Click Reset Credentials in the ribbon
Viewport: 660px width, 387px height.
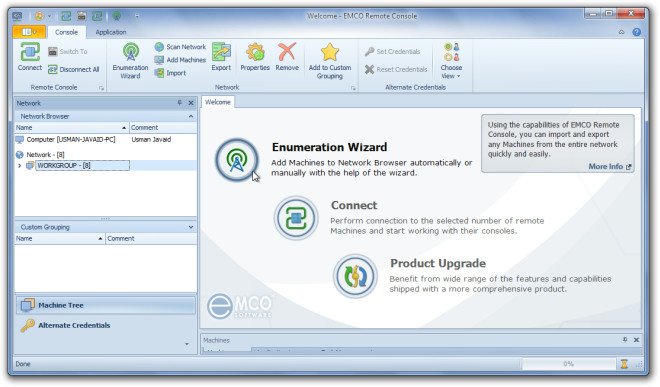(396, 69)
